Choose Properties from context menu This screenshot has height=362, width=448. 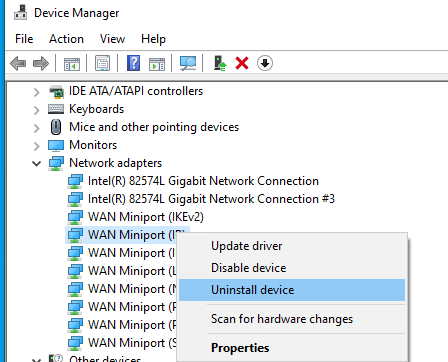292,348
